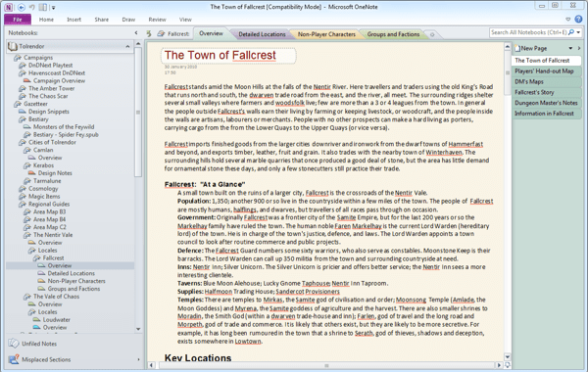Open the Review ribbon tab
Image resolution: width=588 pixels, height=372 pixels.
click(157, 20)
